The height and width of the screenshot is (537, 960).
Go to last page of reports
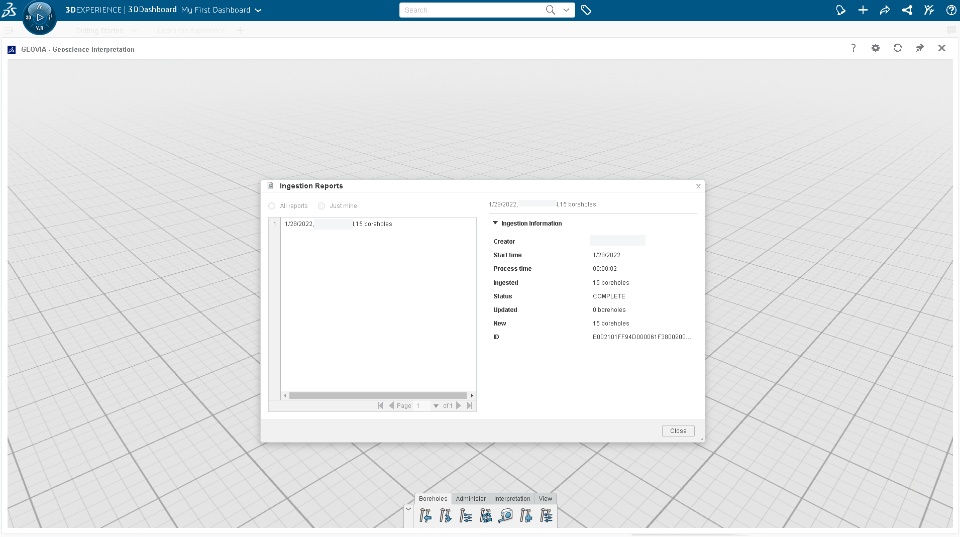(x=470, y=405)
